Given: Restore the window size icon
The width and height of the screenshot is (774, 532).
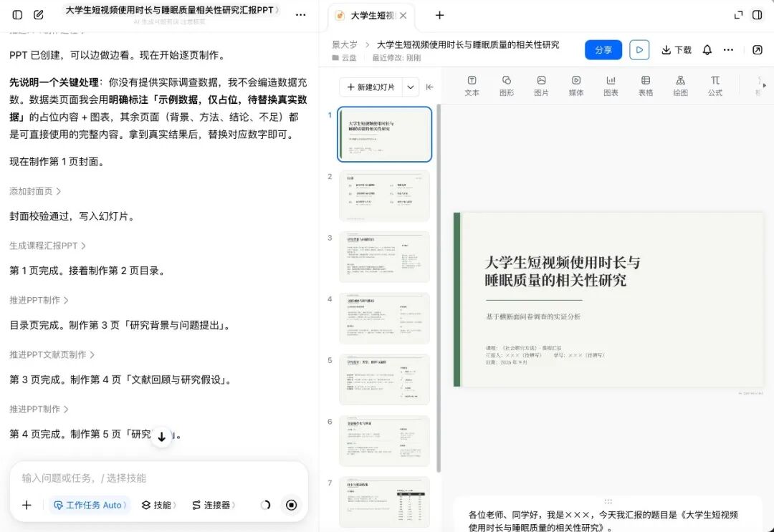Looking at the screenshot, I should 738,15.
